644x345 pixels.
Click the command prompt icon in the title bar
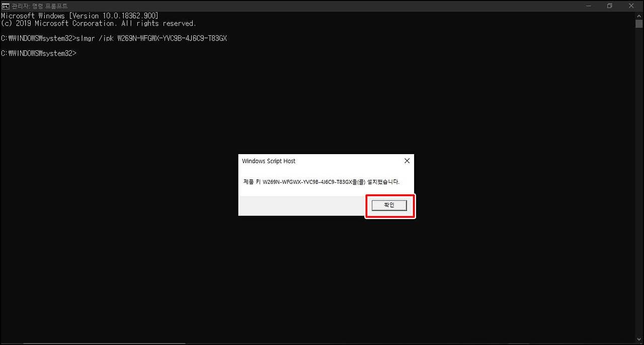coord(6,6)
